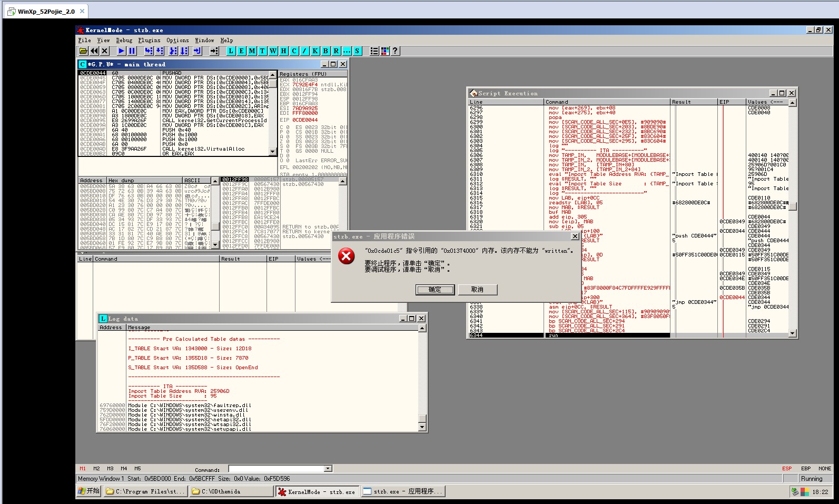The height and width of the screenshot is (504, 839).
Task: Switch to memory window M4
Action: click(124, 468)
